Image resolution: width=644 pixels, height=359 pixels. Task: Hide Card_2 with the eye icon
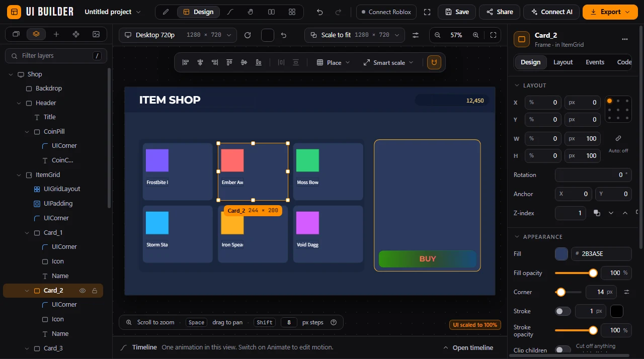pos(83,291)
